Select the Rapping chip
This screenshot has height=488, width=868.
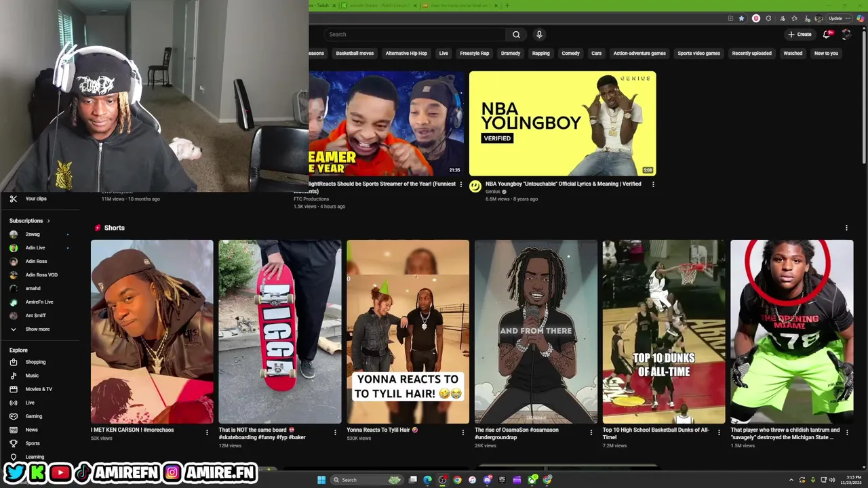coord(540,54)
